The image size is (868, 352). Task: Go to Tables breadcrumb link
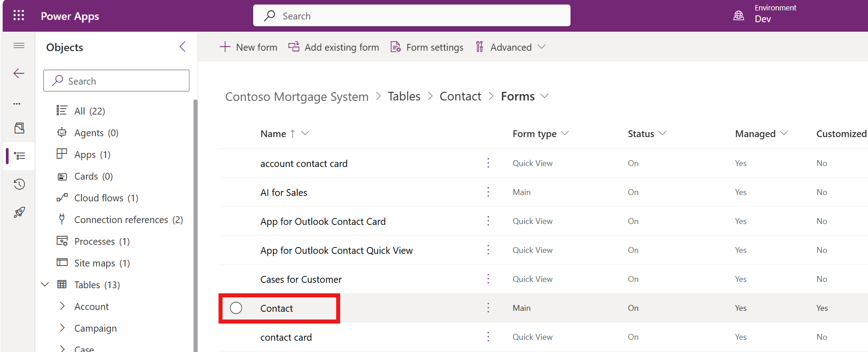click(404, 96)
